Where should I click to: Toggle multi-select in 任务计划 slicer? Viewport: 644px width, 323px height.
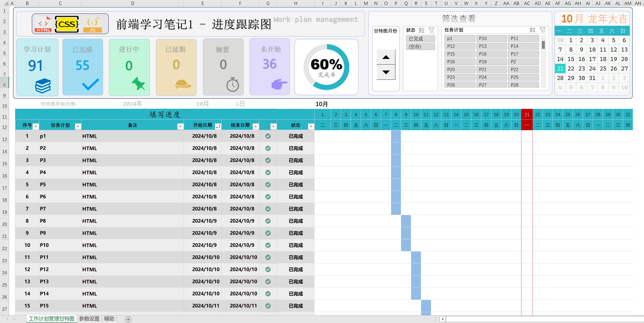pyautogui.click(x=533, y=30)
